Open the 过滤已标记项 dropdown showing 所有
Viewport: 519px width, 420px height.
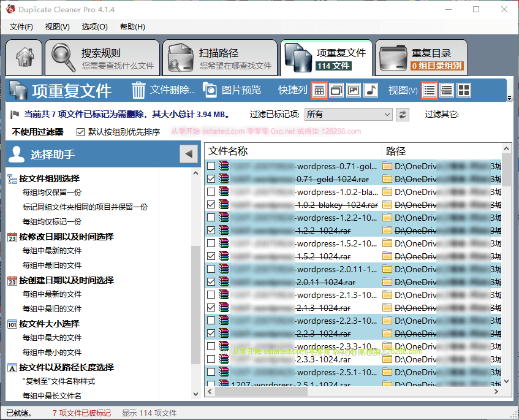click(348, 114)
